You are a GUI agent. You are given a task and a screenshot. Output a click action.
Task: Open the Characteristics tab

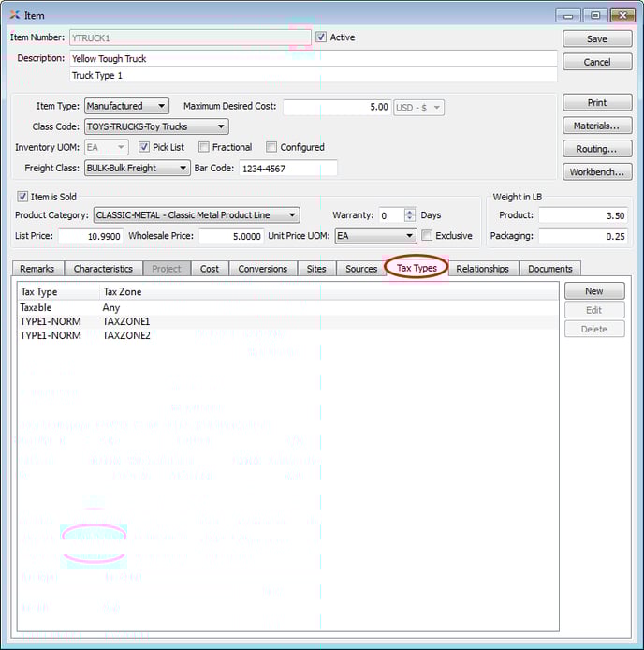(103, 269)
